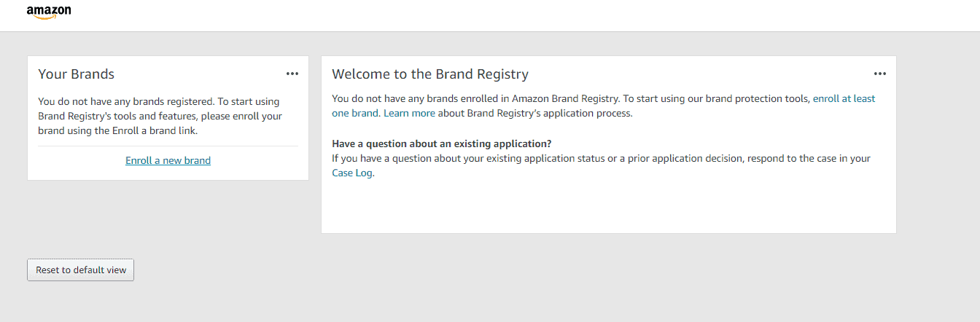The image size is (980, 322).
Task: Click the orange smile arrow under amazon
Action: pos(45,17)
